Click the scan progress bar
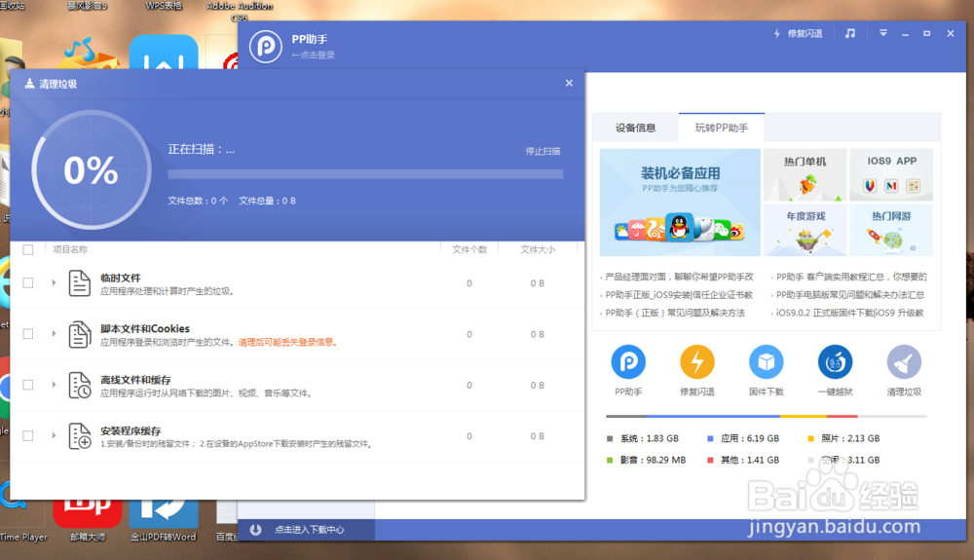 pos(365,174)
